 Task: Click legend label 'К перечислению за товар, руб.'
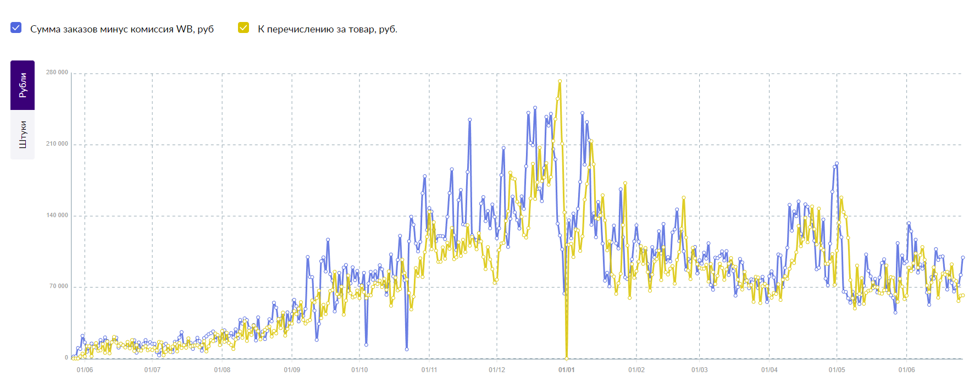click(328, 29)
